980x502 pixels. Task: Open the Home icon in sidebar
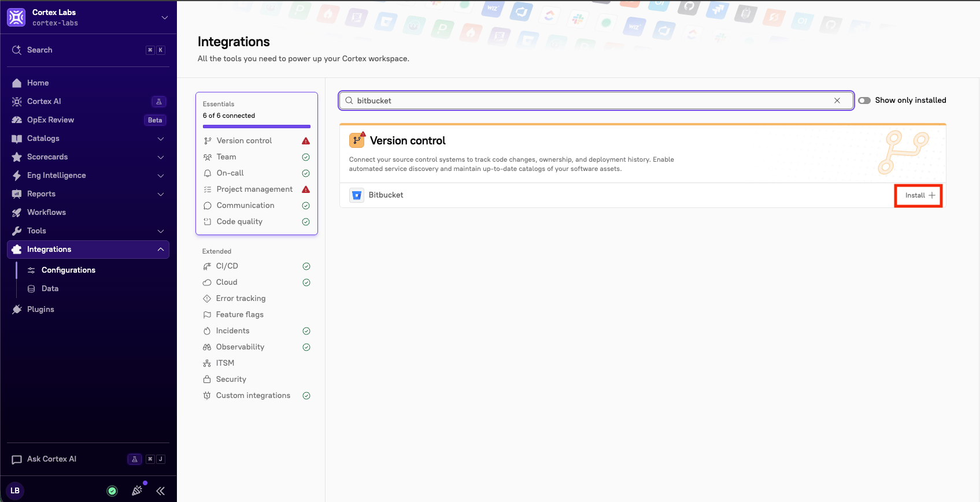pyautogui.click(x=17, y=83)
